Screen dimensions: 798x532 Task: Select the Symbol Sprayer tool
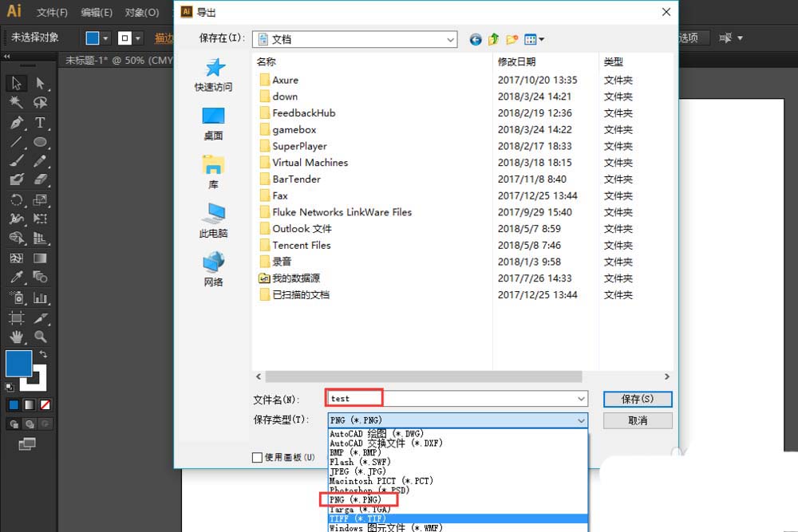click(16, 298)
